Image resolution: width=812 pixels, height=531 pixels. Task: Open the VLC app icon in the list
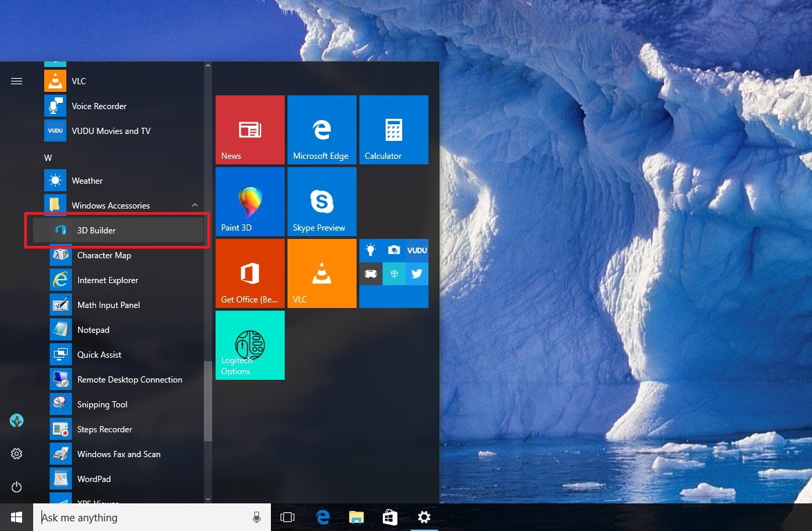click(55, 81)
